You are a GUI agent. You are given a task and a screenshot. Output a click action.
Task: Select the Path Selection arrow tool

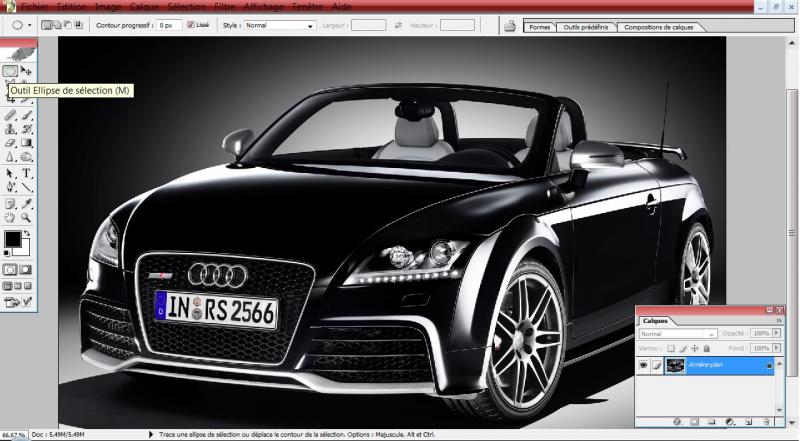pos(10,173)
